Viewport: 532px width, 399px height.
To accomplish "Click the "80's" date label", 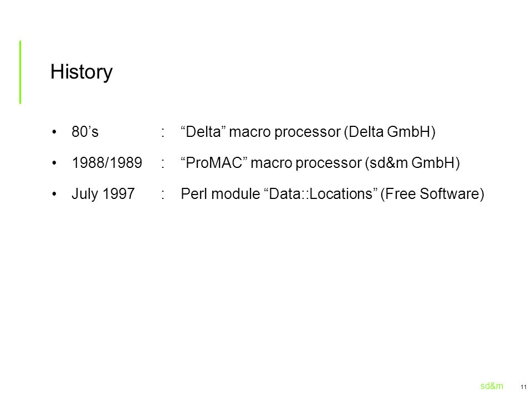I will point(85,132).
